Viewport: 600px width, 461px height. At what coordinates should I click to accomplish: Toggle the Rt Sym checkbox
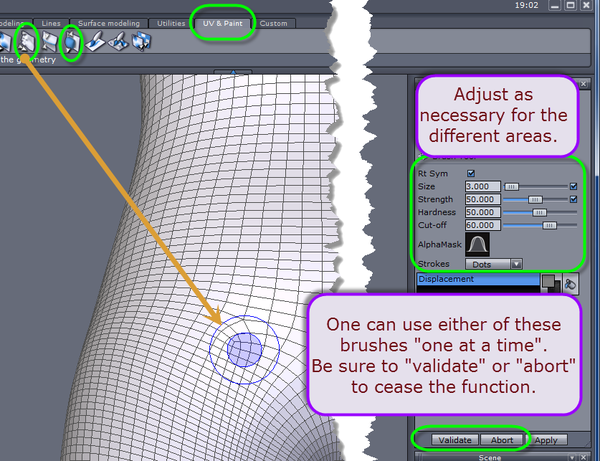(471, 174)
